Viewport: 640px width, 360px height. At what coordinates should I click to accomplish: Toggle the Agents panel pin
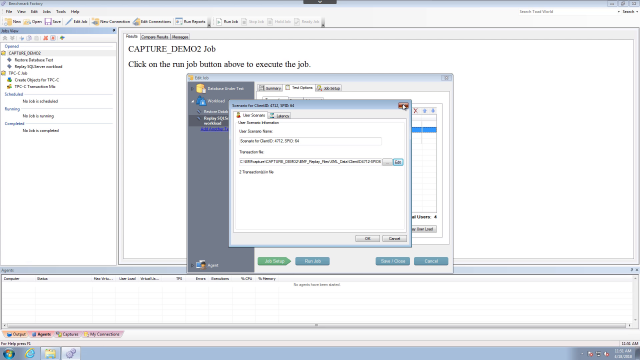(631, 270)
